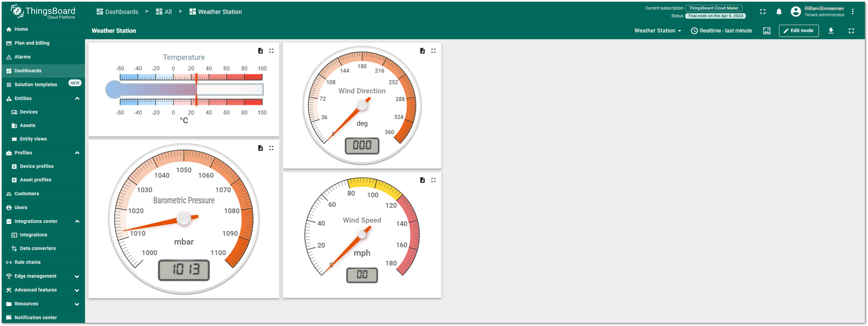Viewport: 868px width, 326px height.
Task: Maximize the Barometric Pressure widget
Action: click(271, 148)
